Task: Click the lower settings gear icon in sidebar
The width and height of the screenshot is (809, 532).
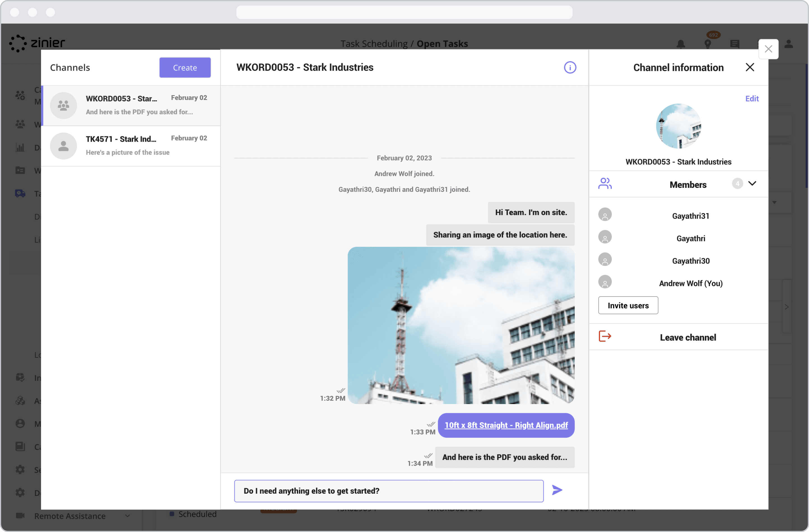Action: coord(20,493)
